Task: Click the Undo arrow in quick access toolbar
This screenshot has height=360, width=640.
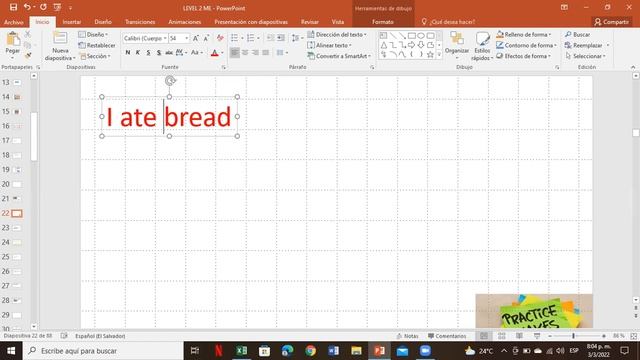Action: point(27,7)
